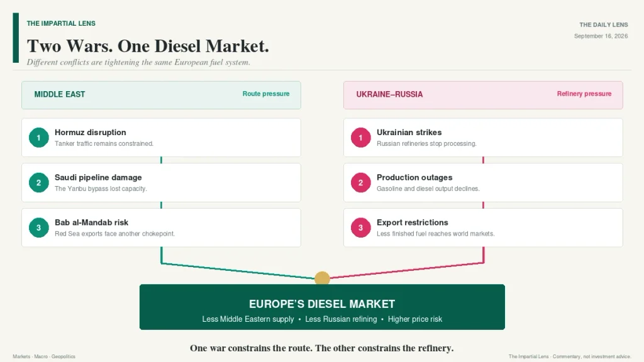
Task: Click the "Hormuz disruption" card title
Action: pyautogui.click(x=91, y=133)
